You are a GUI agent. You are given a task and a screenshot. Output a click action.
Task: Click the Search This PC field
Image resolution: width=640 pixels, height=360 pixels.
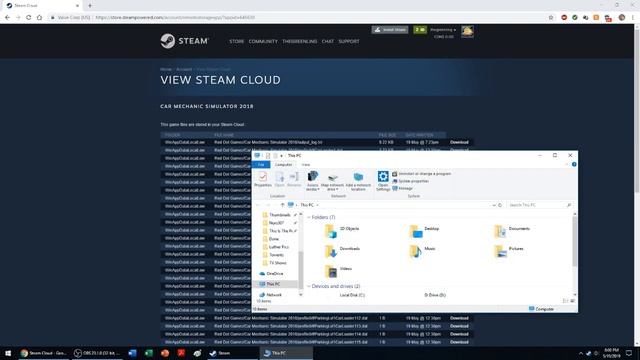point(540,205)
